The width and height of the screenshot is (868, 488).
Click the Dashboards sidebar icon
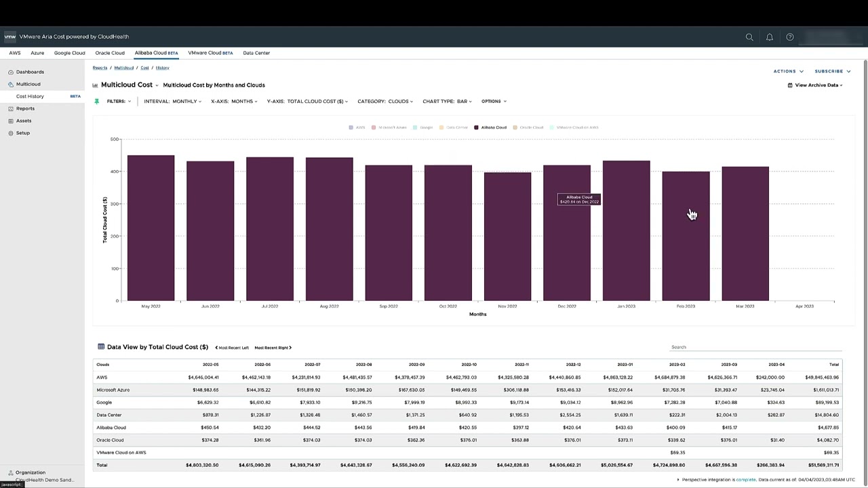11,72
